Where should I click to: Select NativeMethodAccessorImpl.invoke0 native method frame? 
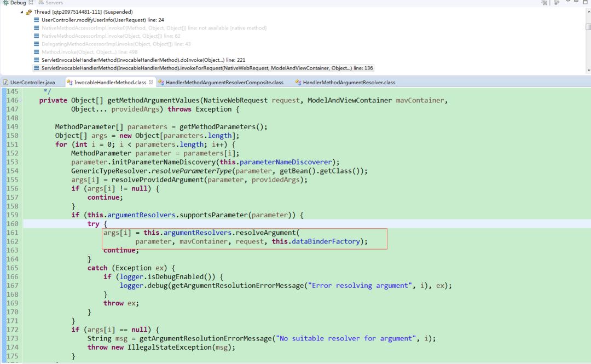point(154,28)
